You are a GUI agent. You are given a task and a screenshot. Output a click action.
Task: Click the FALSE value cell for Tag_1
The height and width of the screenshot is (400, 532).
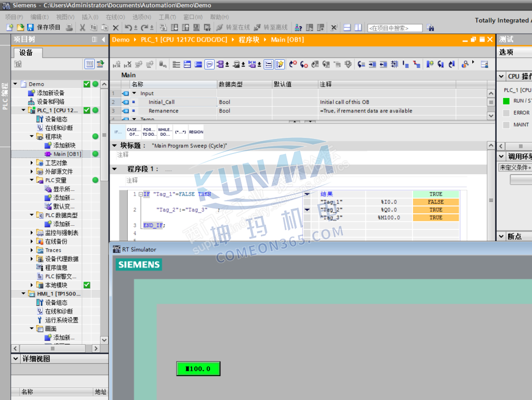click(x=436, y=202)
